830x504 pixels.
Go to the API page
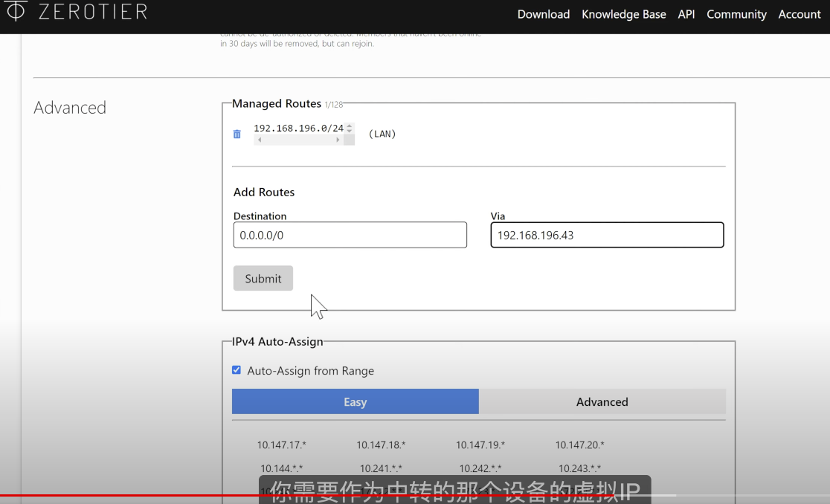pyautogui.click(x=686, y=14)
